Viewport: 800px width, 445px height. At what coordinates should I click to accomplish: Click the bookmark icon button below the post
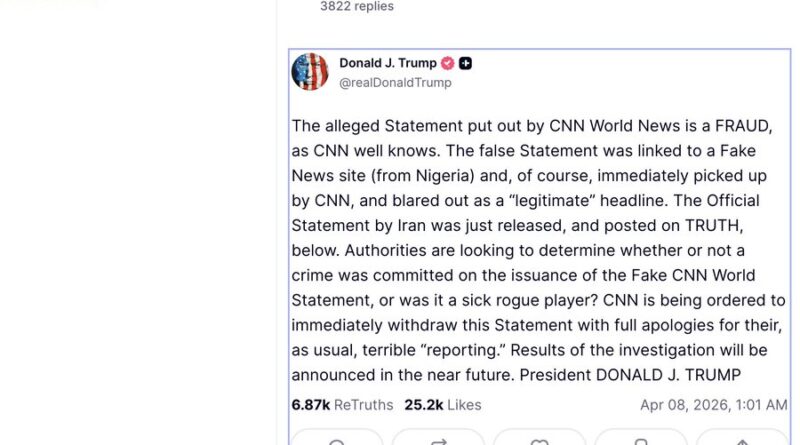coord(641,441)
